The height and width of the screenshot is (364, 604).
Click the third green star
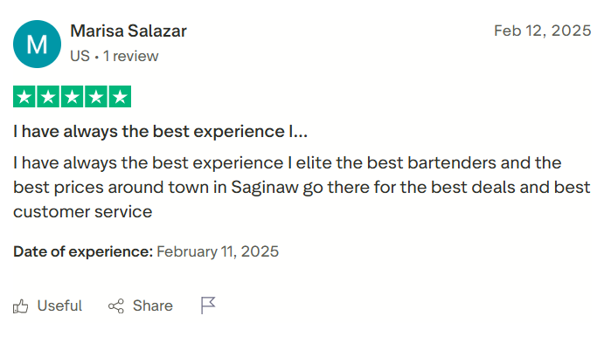(72, 97)
